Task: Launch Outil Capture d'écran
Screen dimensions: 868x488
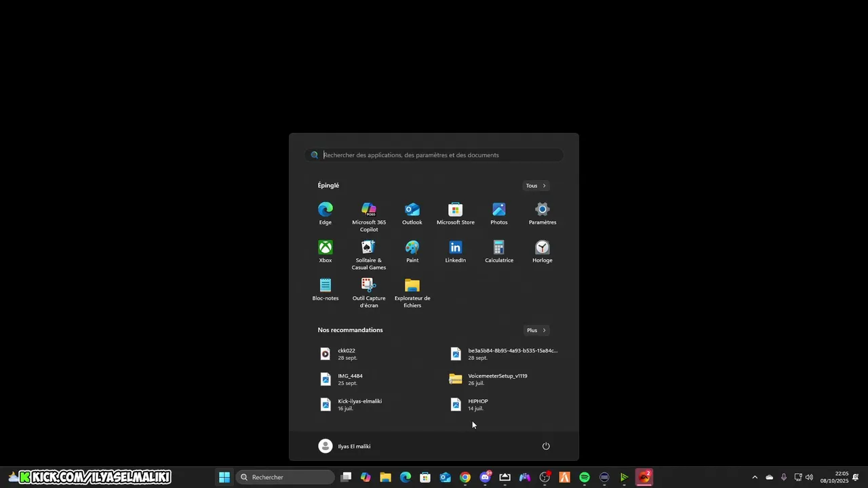Action: click(369, 293)
